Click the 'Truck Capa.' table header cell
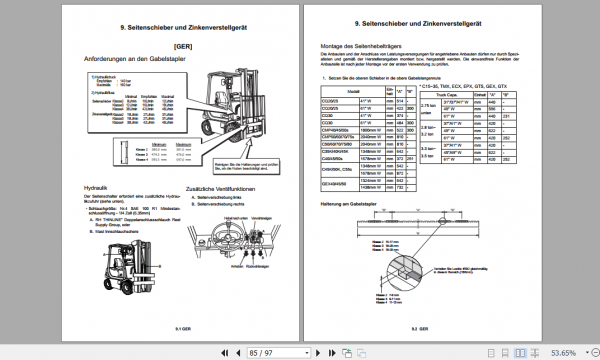This screenshot has width=600, height=360. click(x=447, y=95)
